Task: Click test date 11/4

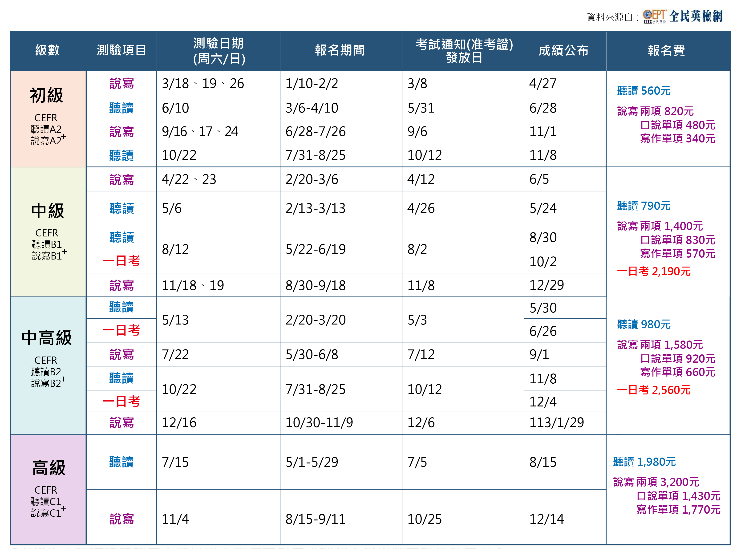Action: point(175,519)
